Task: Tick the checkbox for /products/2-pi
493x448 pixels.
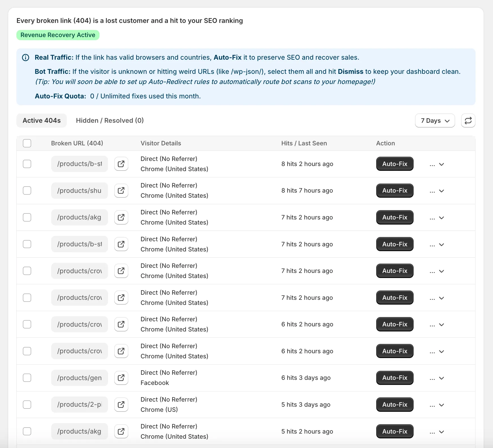Action: tap(27, 404)
